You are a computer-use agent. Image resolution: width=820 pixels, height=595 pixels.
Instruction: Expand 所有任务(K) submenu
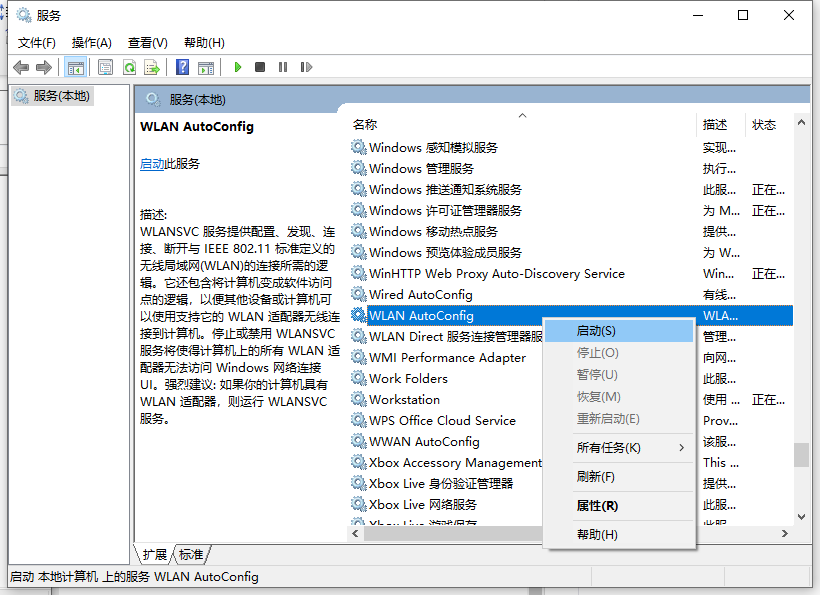[x=619, y=448]
